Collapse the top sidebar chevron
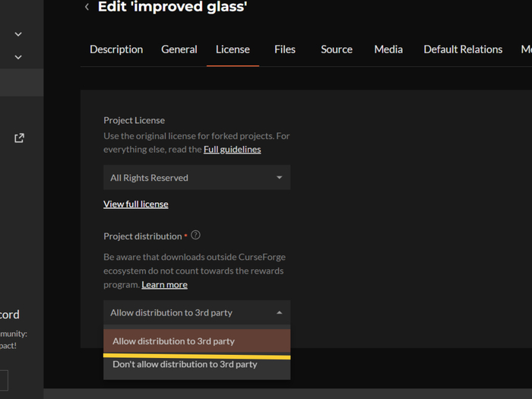 (18, 34)
